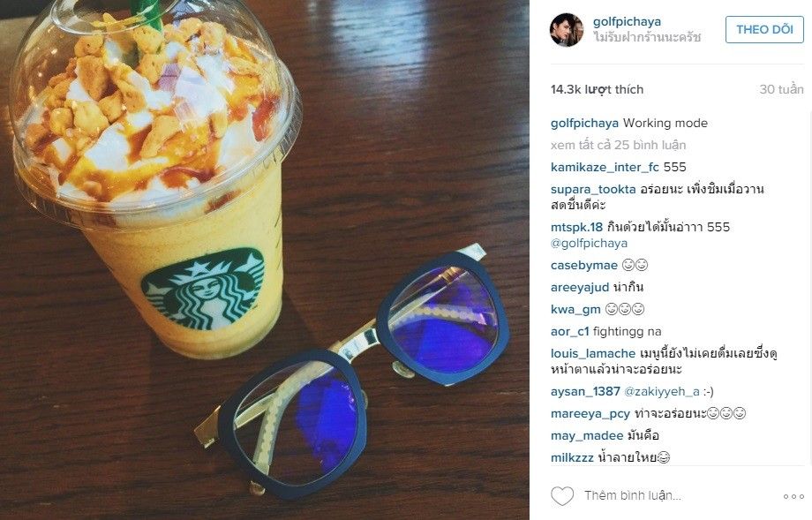Open the three-dots more options menu
This screenshot has height=520, width=812.
point(793,496)
